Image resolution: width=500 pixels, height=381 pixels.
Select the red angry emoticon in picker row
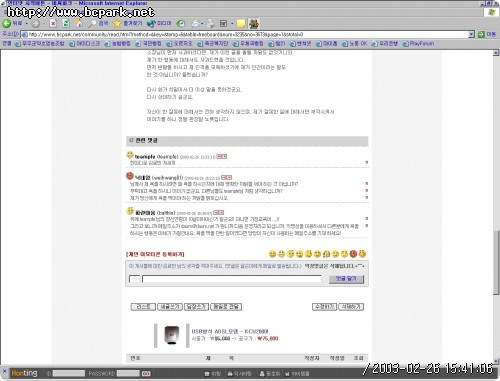(x=353, y=254)
